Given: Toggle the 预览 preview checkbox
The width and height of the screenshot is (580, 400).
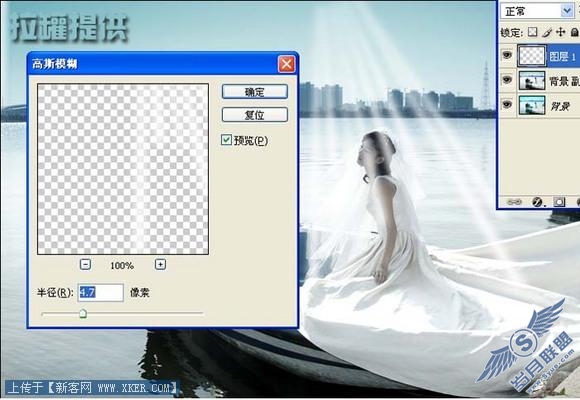Looking at the screenshot, I should [x=226, y=140].
